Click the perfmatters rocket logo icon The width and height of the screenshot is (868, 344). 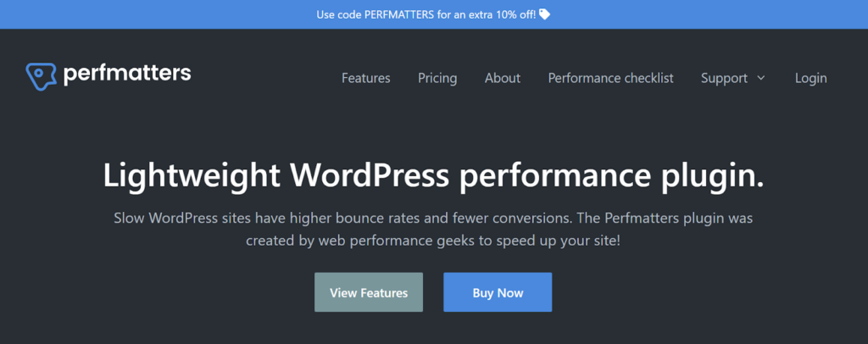[41, 76]
